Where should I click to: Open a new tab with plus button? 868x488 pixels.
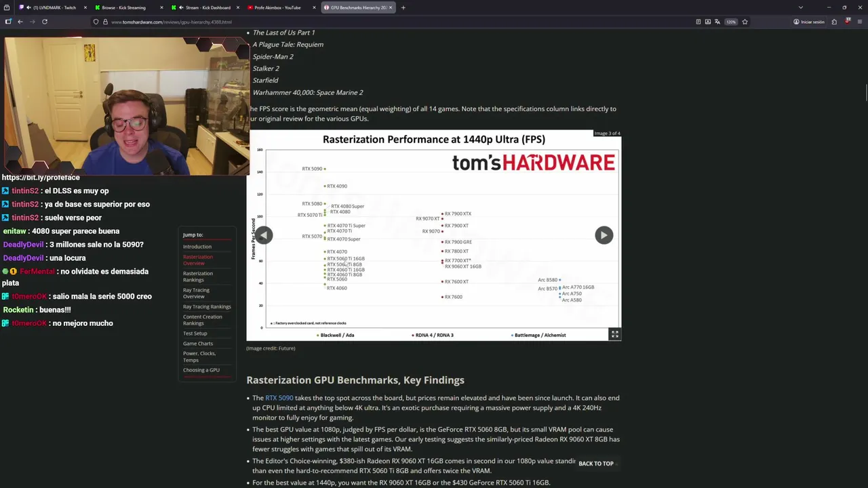coord(403,7)
